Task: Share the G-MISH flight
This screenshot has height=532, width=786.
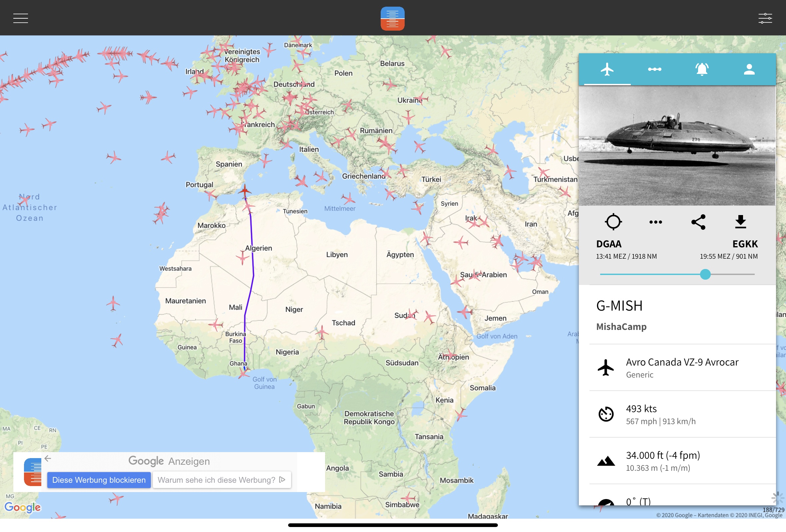Action: [698, 222]
